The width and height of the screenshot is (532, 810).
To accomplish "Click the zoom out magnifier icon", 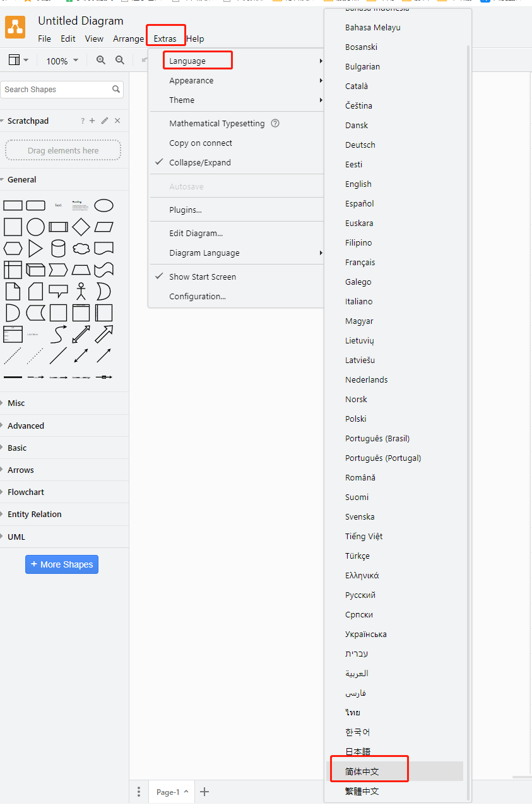I will click(120, 61).
